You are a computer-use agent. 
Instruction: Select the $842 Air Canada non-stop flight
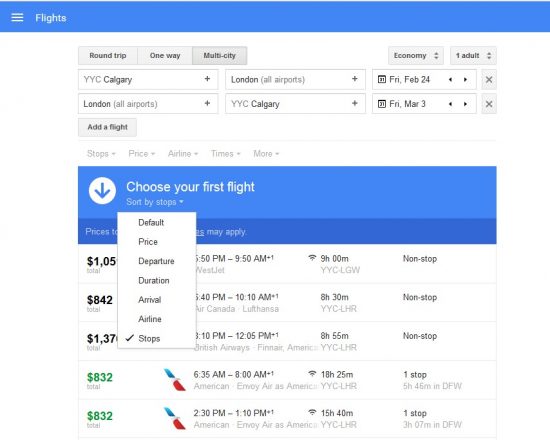coord(287,302)
